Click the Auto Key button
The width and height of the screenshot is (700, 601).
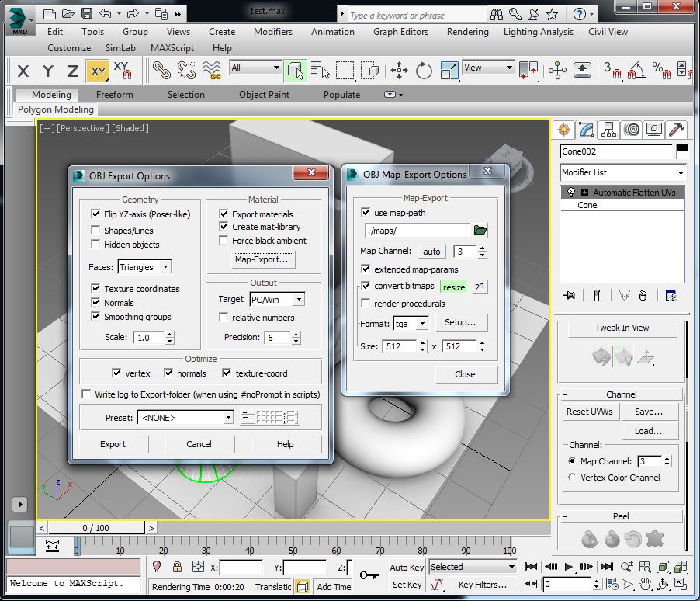click(407, 567)
